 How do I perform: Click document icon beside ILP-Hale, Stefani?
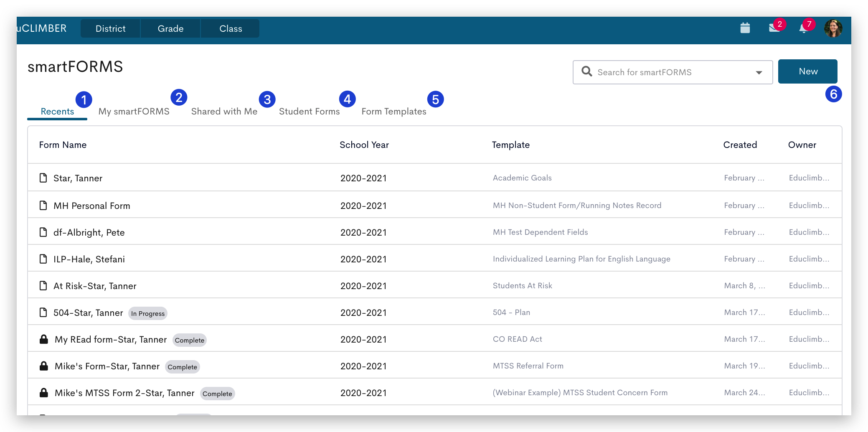(x=43, y=259)
